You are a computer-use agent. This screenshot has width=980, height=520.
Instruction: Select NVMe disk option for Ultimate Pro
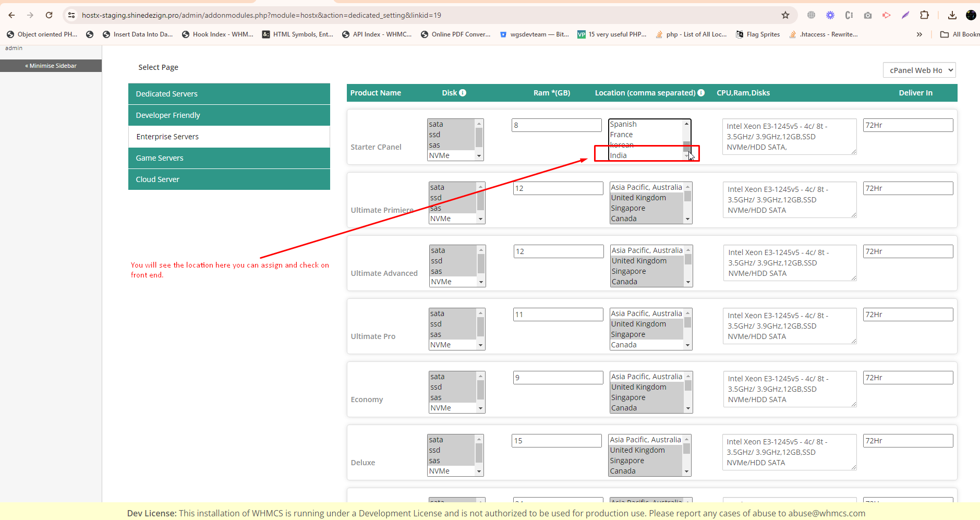point(452,345)
